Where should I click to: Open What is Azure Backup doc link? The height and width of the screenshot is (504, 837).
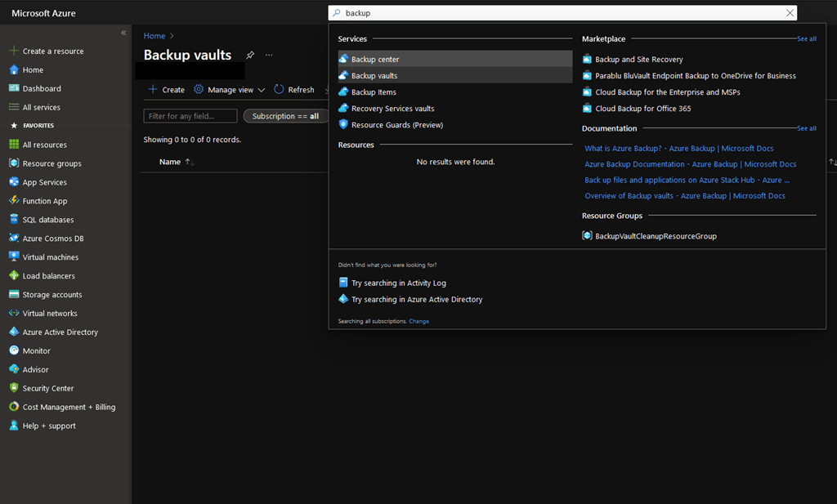(x=678, y=149)
